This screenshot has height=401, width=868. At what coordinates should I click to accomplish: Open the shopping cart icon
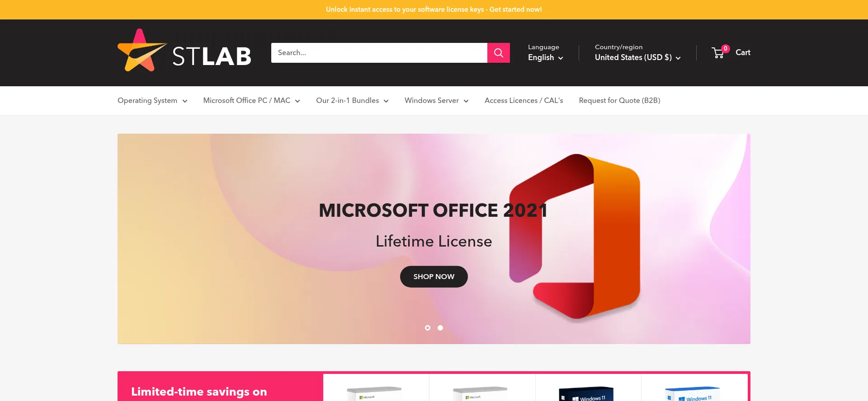pyautogui.click(x=718, y=53)
